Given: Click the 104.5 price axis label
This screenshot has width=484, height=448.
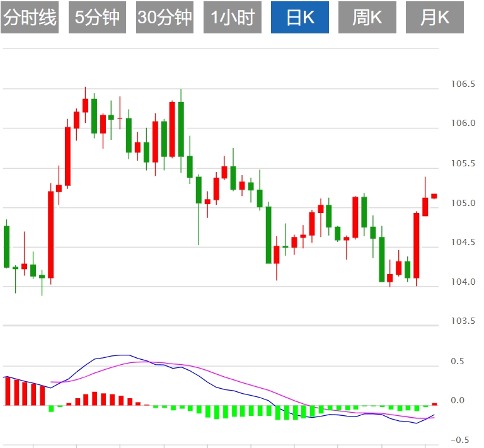Looking at the screenshot, I should click(463, 242).
